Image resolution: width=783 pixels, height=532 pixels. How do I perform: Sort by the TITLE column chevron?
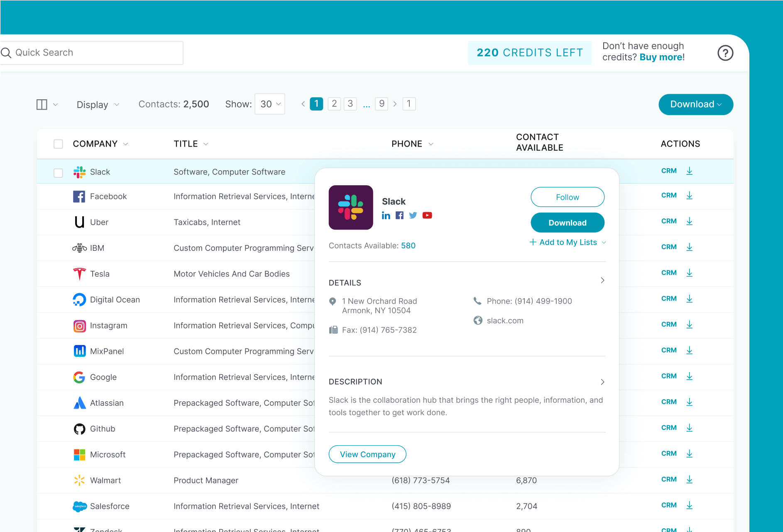tap(206, 144)
